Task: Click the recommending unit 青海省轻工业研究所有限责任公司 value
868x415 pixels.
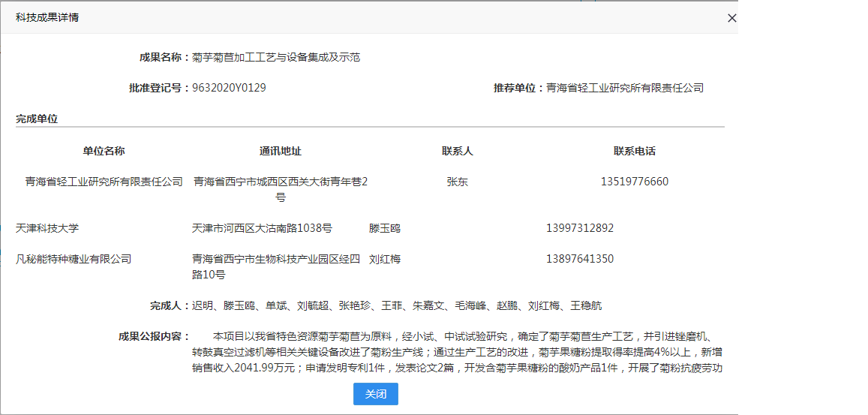Action: point(625,88)
